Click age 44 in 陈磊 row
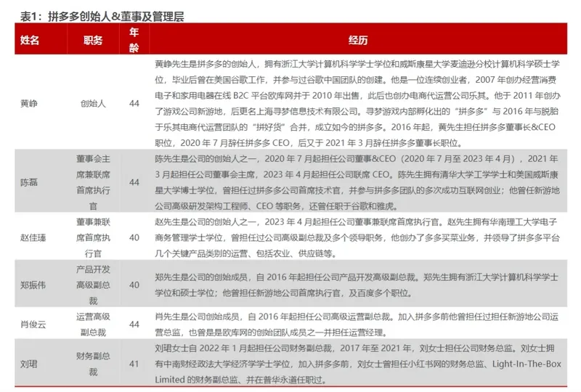 (x=134, y=182)
